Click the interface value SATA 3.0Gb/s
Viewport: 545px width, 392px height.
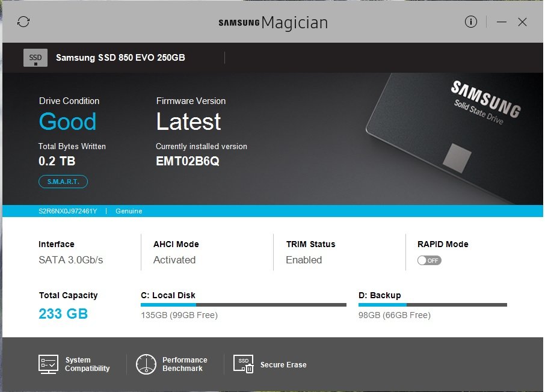pos(70,260)
